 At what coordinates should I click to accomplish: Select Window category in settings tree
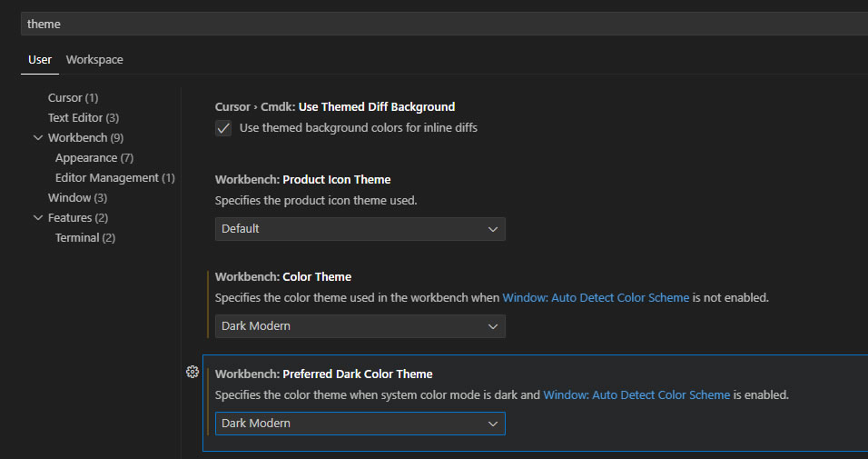77,198
